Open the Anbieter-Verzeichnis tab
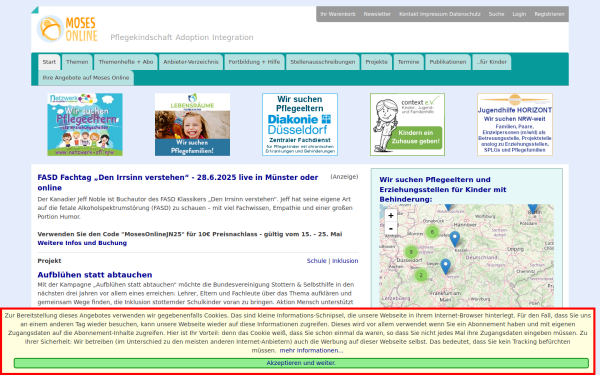600x375 pixels. (191, 62)
